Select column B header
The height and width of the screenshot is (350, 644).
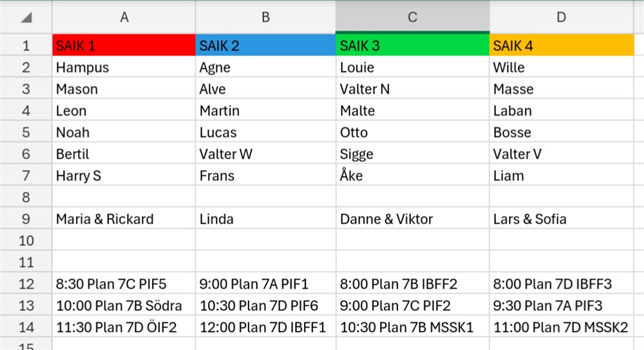(266, 17)
